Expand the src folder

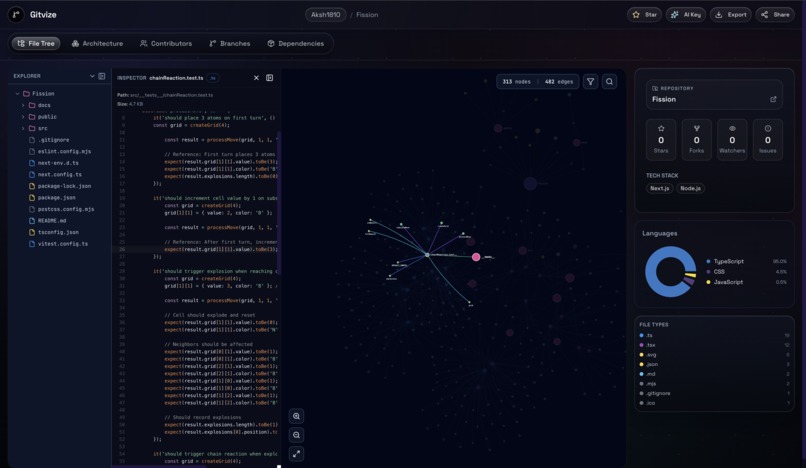23,129
